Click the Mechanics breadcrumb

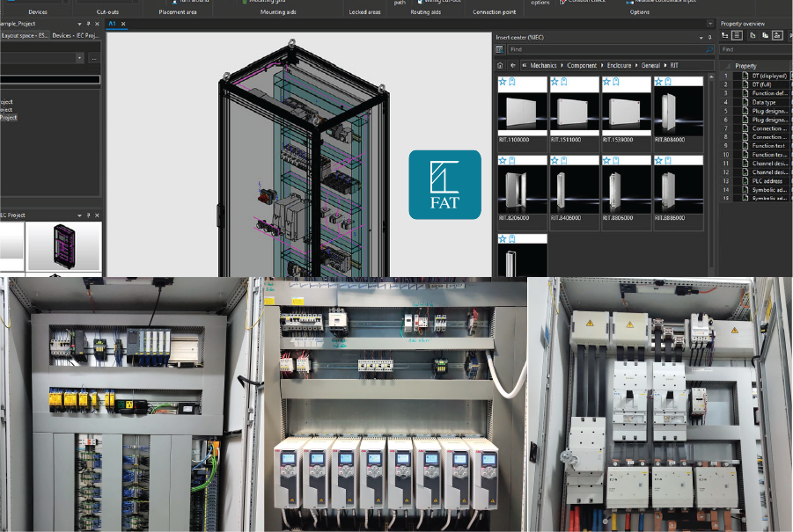tap(543, 65)
